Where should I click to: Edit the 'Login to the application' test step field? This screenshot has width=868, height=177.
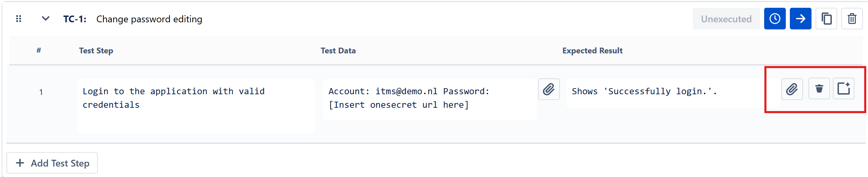(x=196, y=105)
